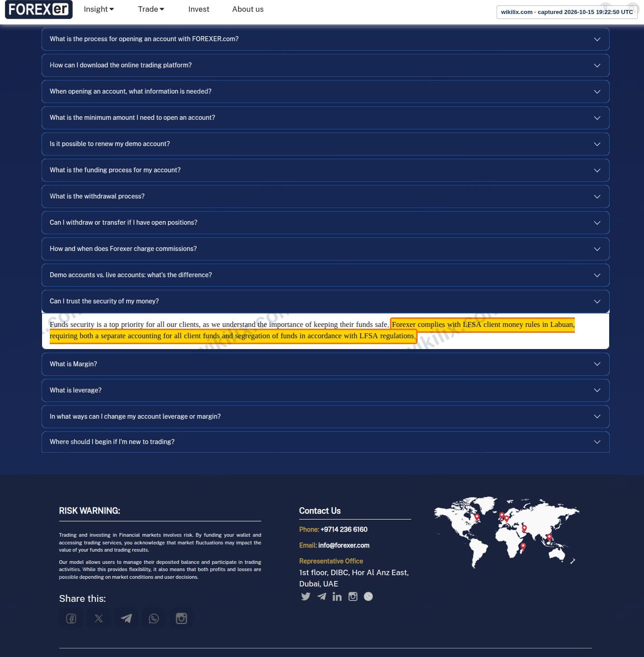644x657 pixels.
Task: Click the 'Share this:' label
Action: coord(82,599)
